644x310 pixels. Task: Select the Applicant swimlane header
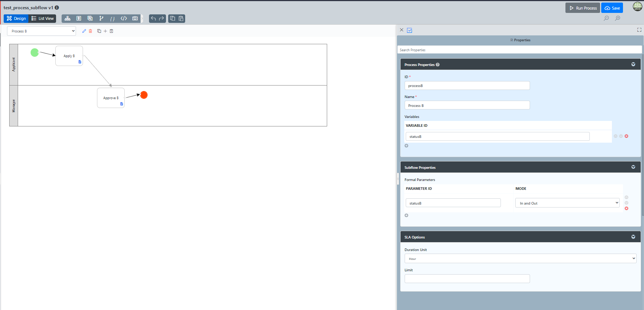pos(14,65)
